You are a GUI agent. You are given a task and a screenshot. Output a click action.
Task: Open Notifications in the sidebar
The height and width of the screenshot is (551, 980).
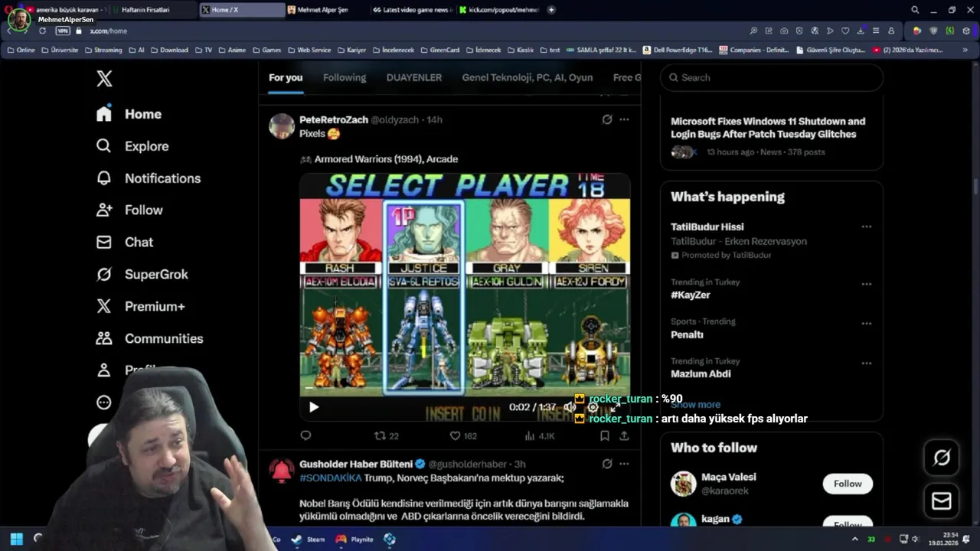pos(148,178)
